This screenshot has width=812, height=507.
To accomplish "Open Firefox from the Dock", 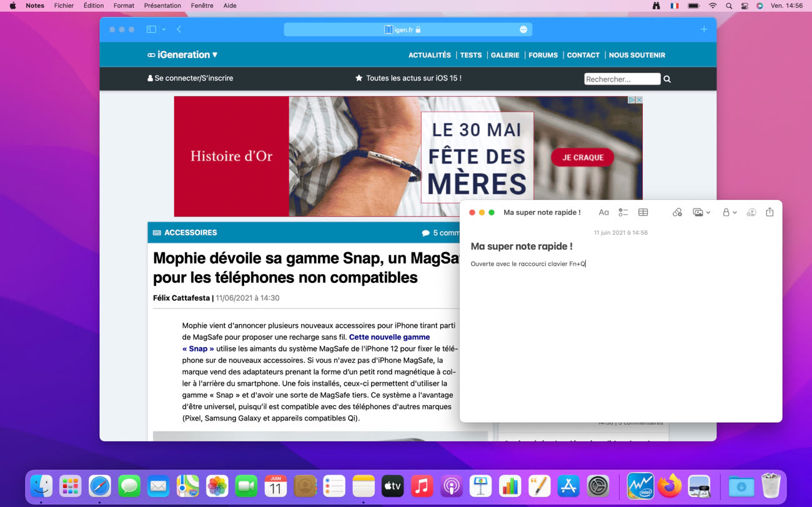I will point(670,486).
